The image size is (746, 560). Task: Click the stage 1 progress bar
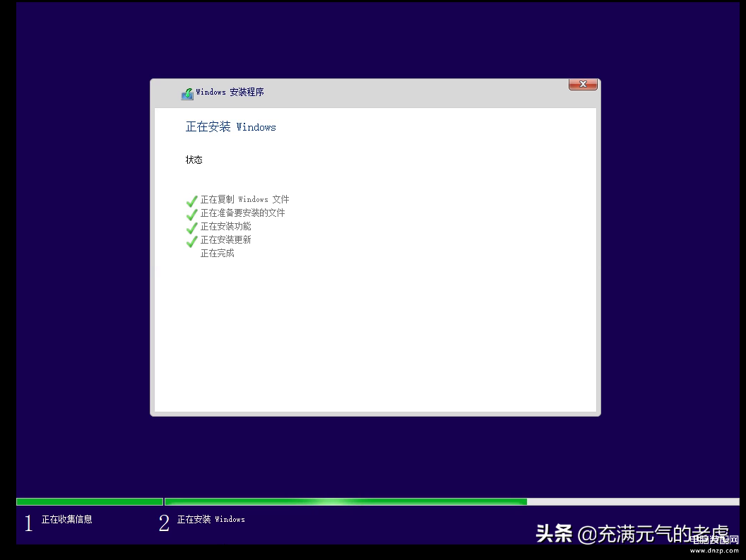click(90, 501)
